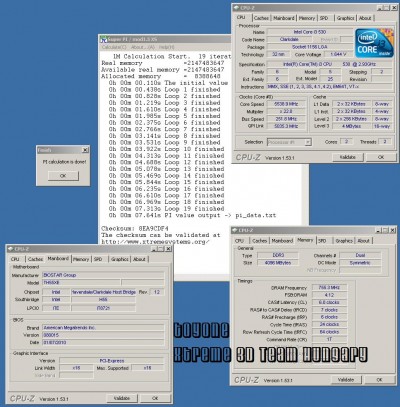Click the Core Voltage value field
400x407 pixels.
[338, 54]
